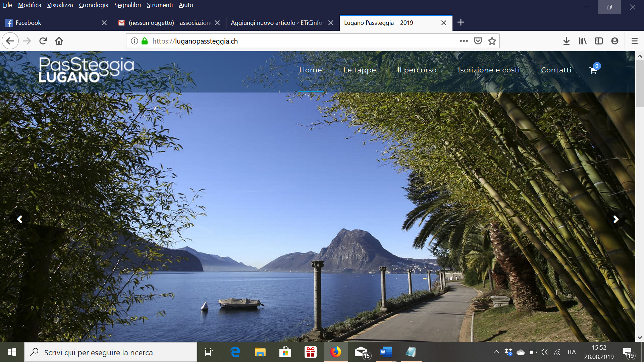Screen dimensions: 644x362
Task: Open a new browser tab
Action: (461, 22)
